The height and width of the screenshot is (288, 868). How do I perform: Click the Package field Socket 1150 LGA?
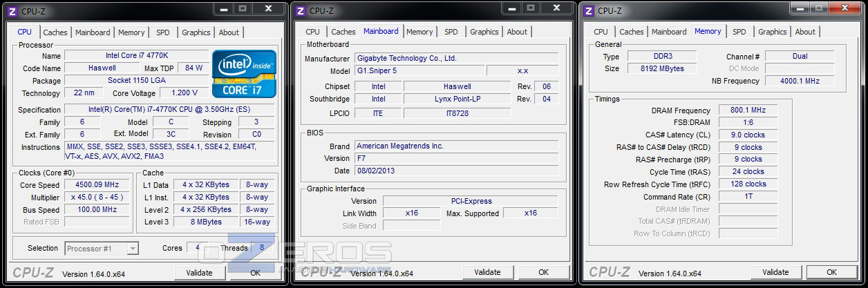click(136, 81)
